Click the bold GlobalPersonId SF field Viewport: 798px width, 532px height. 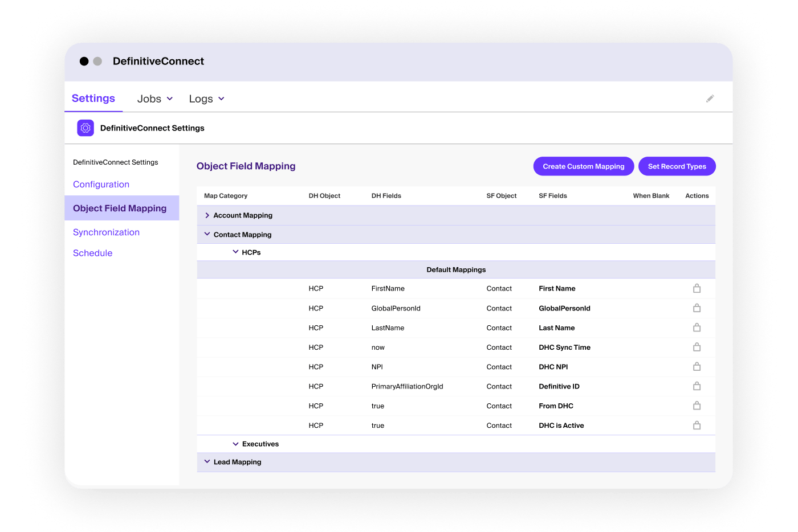pos(564,308)
